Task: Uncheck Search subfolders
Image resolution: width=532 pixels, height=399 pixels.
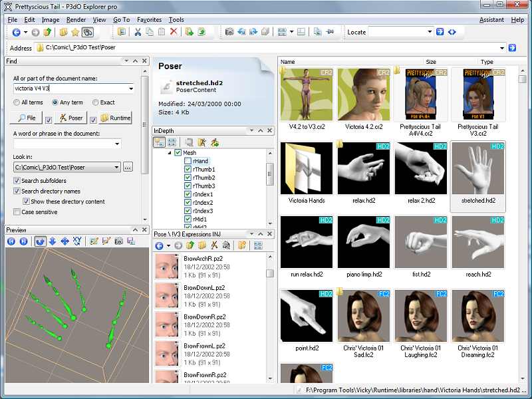Action: (17, 180)
